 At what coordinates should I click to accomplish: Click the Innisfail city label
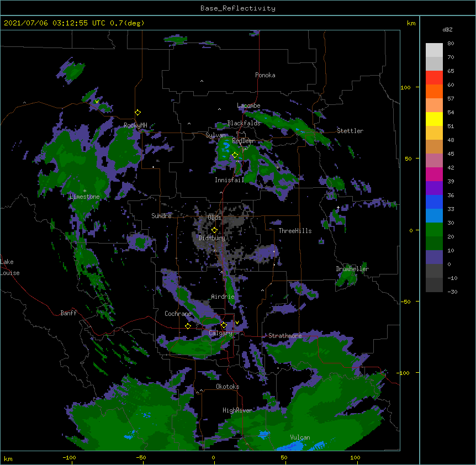(x=229, y=180)
